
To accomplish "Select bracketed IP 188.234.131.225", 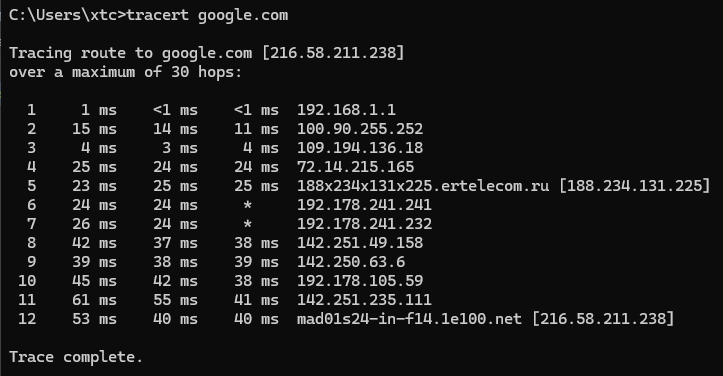I will tap(634, 185).
